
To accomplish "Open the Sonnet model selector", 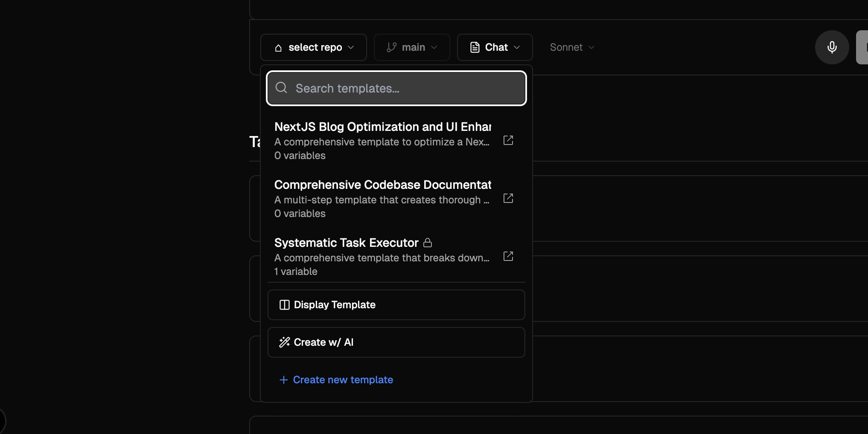I will pos(571,47).
